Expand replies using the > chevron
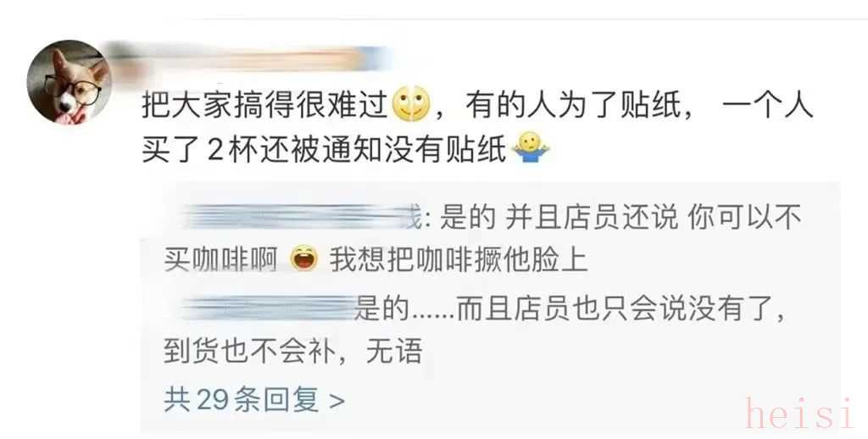This screenshot has width=868, height=439. [337, 400]
